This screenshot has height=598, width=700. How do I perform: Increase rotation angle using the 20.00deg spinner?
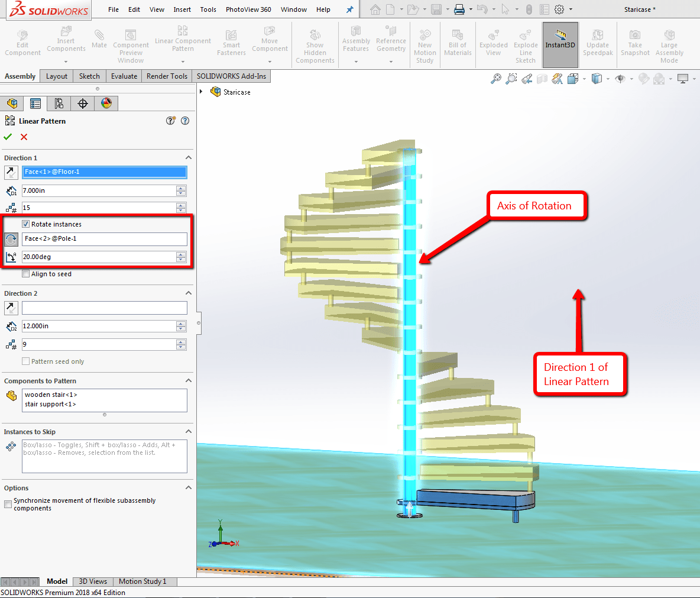[182, 254]
